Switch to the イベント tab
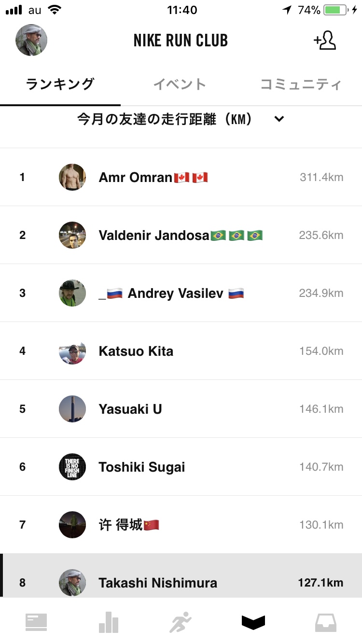 [180, 84]
